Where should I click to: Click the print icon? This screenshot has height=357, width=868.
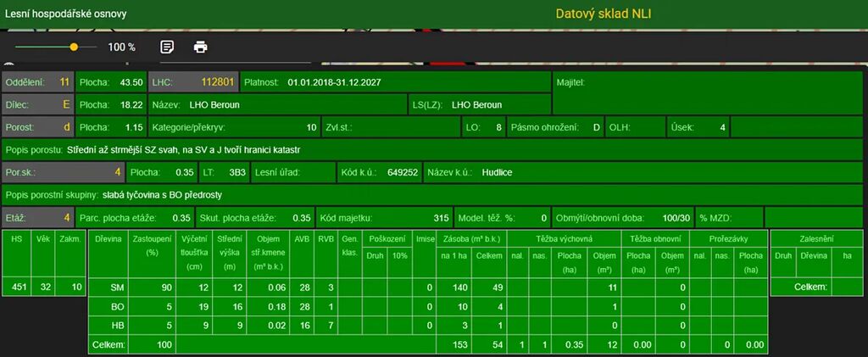point(200,47)
